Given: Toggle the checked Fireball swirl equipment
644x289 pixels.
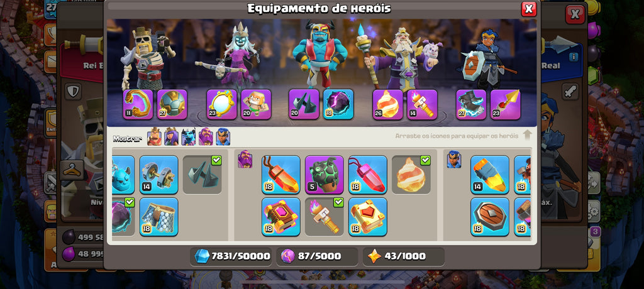Looking at the screenshot, I should click(411, 175).
